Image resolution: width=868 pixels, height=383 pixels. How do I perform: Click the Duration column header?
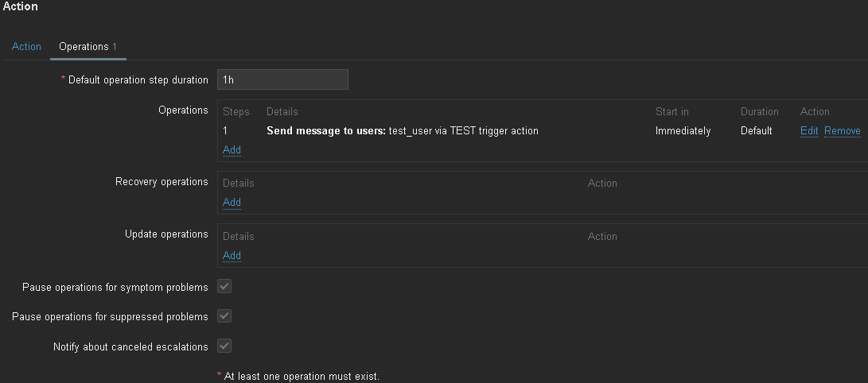click(x=759, y=112)
